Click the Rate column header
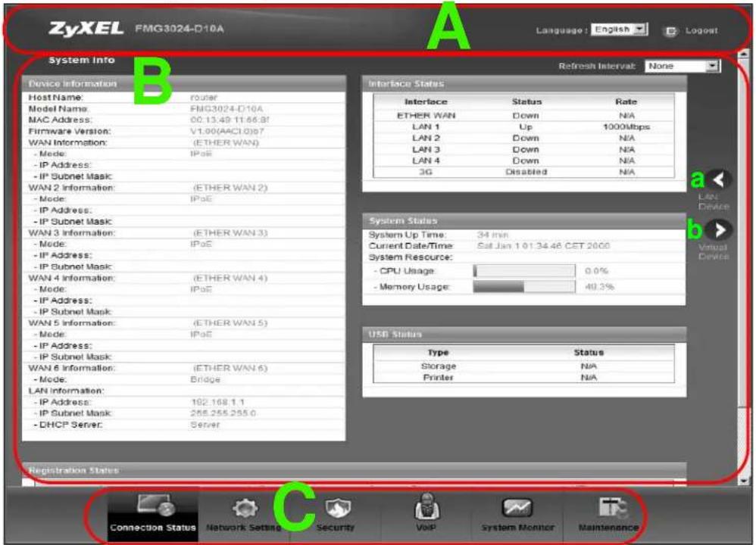This screenshot has width=756, height=545. tap(626, 101)
